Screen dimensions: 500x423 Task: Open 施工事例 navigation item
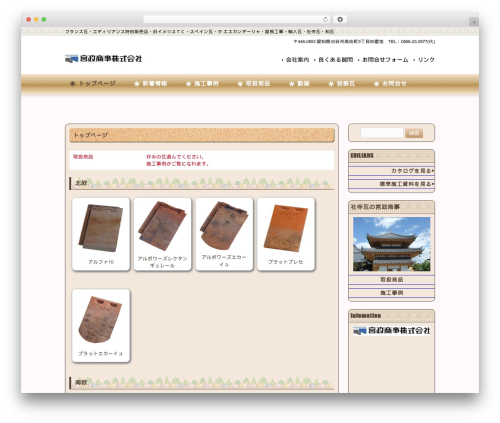(202, 83)
